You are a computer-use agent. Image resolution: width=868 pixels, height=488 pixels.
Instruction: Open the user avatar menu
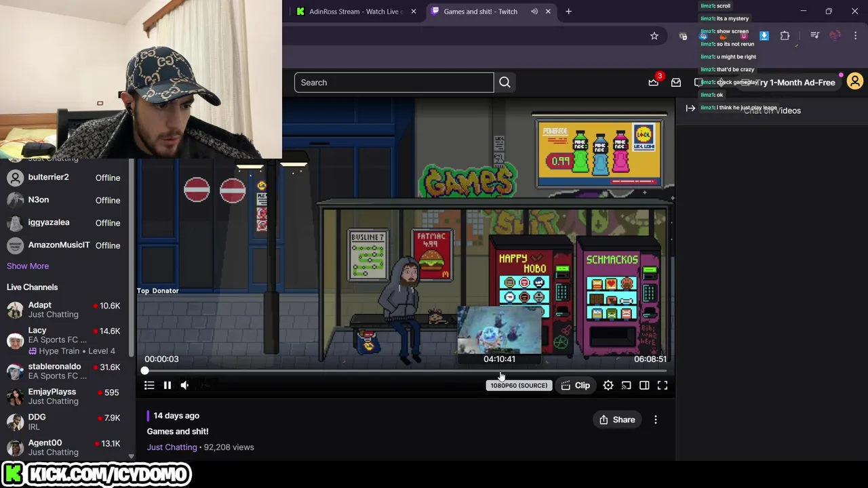(x=854, y=81)
